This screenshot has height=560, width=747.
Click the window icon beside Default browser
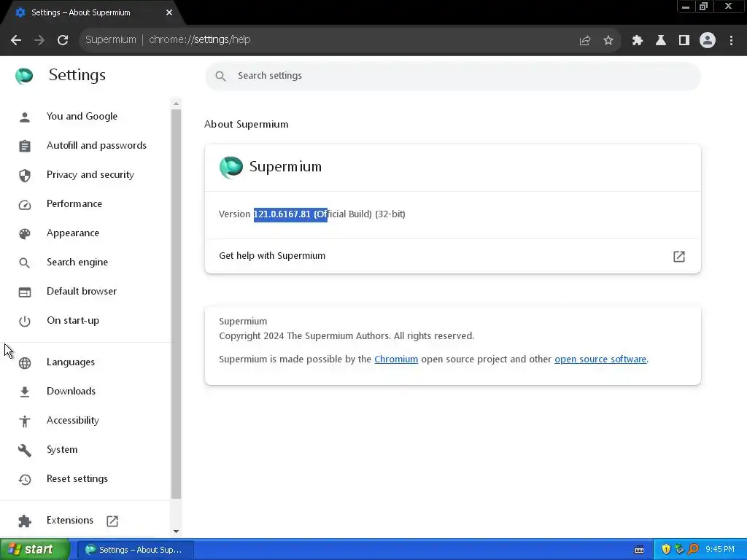click(25, 292)
